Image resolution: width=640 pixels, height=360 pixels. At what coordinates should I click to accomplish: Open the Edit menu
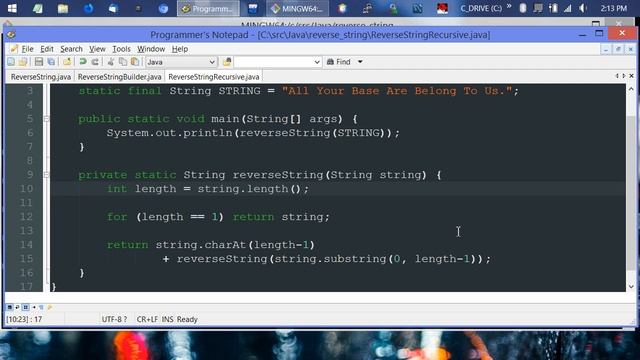tap(47, 49)
